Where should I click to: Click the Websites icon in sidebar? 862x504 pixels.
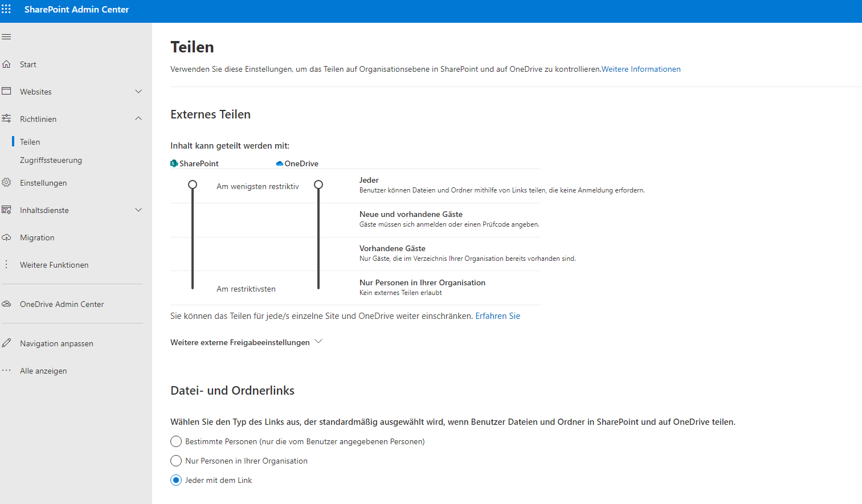click(6, 91)
